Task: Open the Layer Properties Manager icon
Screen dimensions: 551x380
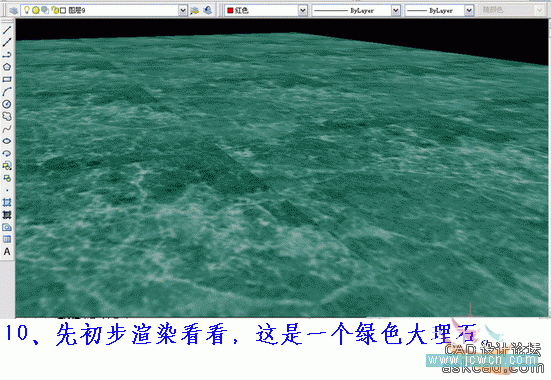Action: (x=13, y=11)
